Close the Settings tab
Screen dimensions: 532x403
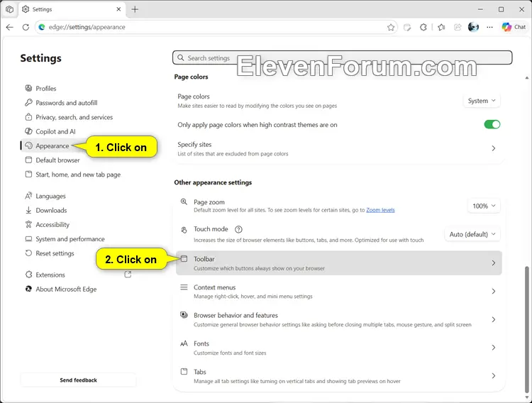pyautogui.click(x=118, y=9)
